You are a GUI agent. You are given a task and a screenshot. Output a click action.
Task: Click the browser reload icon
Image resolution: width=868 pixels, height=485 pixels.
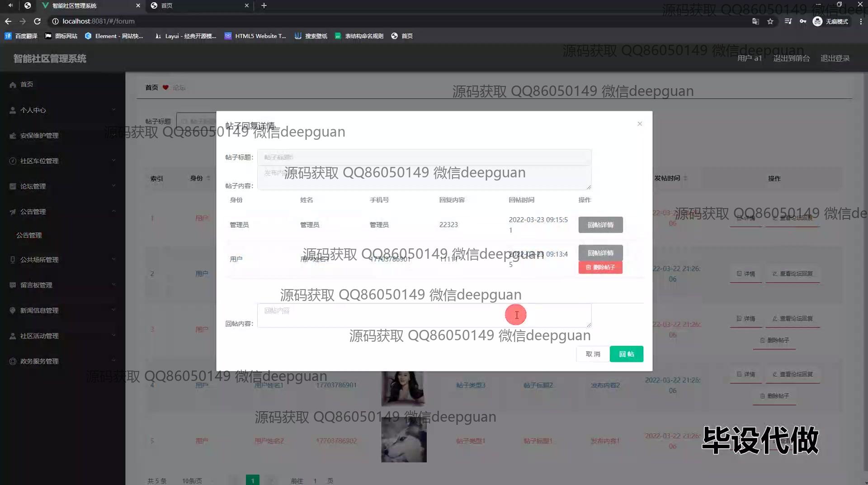[x=38, y=21]
